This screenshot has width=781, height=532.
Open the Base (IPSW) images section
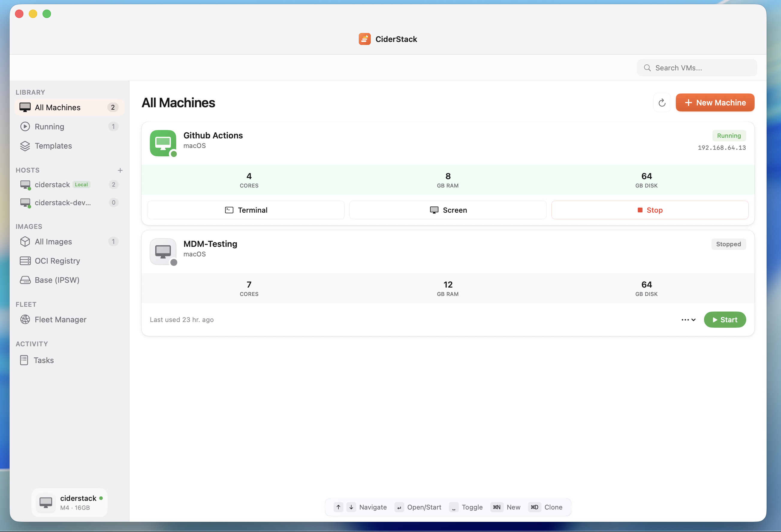coord(57,280)
